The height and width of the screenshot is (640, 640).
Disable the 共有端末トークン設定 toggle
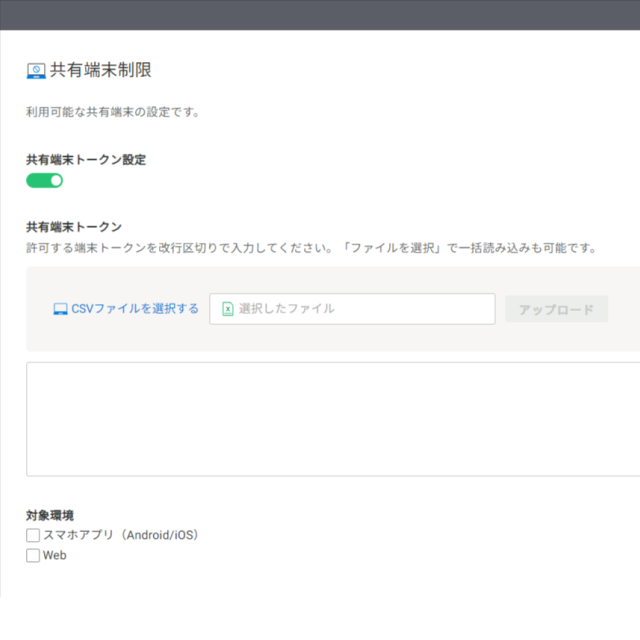tap(45, 180)
